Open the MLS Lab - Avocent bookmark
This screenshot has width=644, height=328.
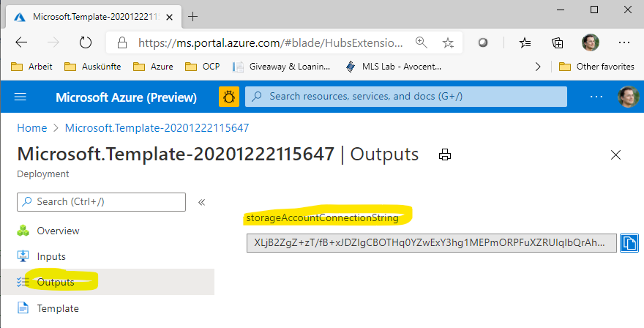pyautogui.click(x=394, y=67)
